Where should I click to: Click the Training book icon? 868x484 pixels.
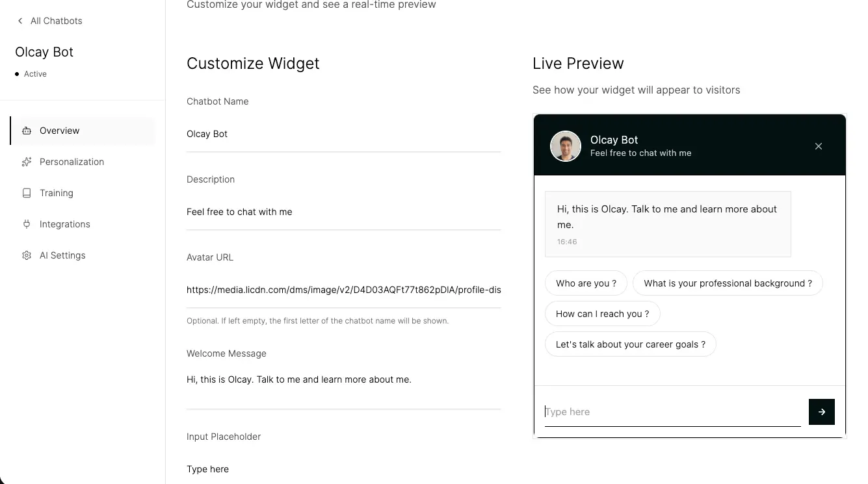27,193
